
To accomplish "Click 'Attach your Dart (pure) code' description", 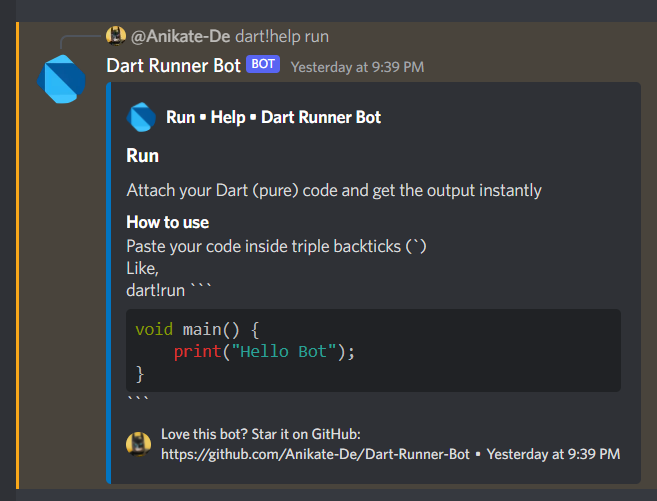I will (x=334, y=191).
